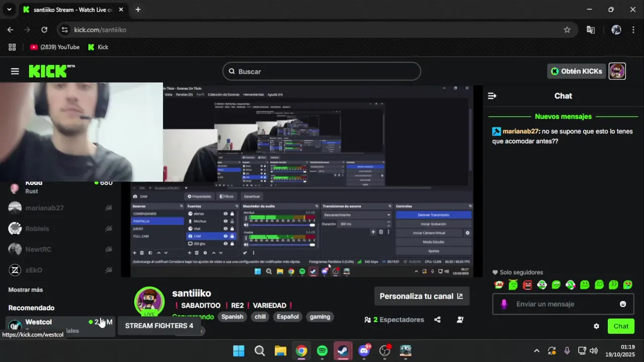Click santiiiko's LIVE channel avatar
The width and height of the screenshot is (644, 362).
(149, 302)
